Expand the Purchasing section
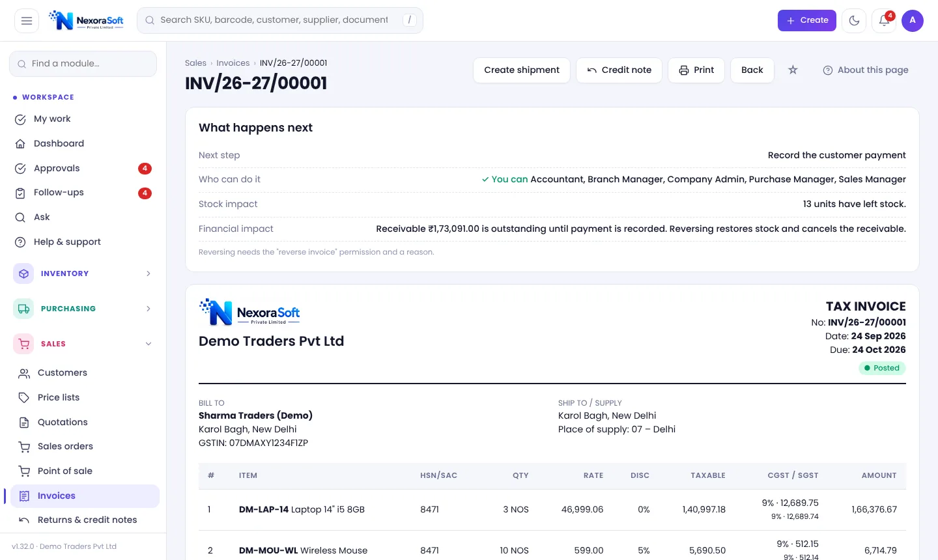The width and height of the screenshot is (938, 560). coord(83,309)
